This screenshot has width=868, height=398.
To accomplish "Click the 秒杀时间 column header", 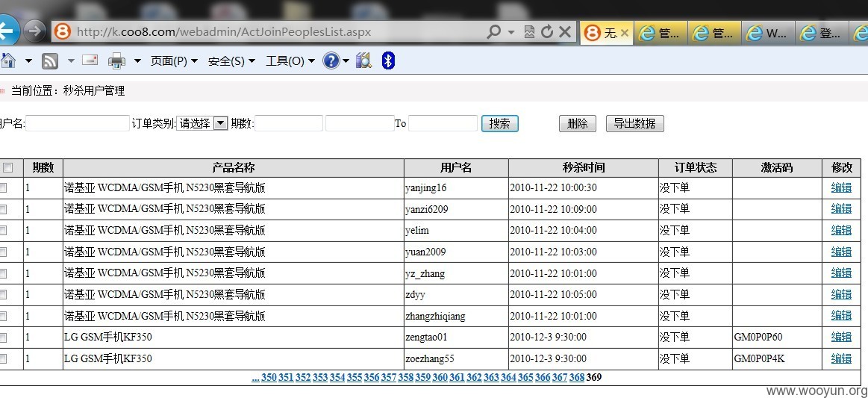I will pyautogui.click(x=584, y=168).
